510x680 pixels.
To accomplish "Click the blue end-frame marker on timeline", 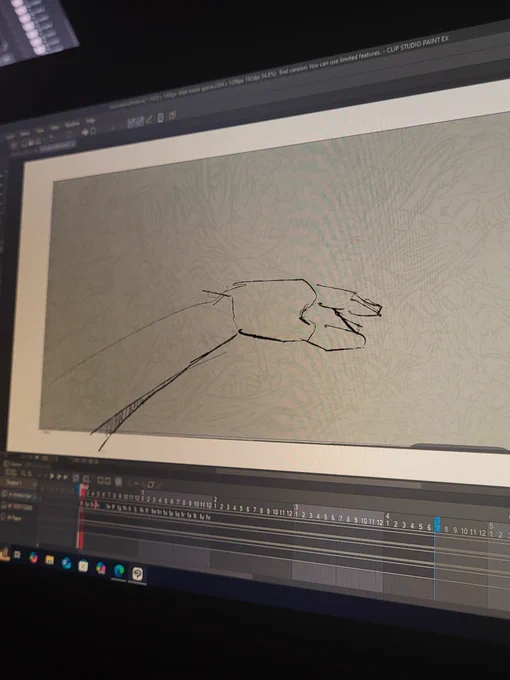I will pyautogui.click(x=437, y=524).
